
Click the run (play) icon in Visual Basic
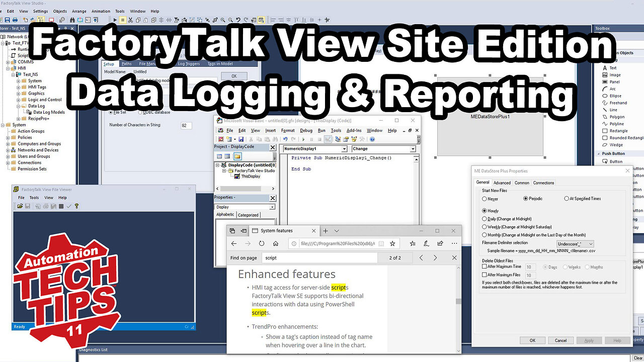[x=304, y=139]
